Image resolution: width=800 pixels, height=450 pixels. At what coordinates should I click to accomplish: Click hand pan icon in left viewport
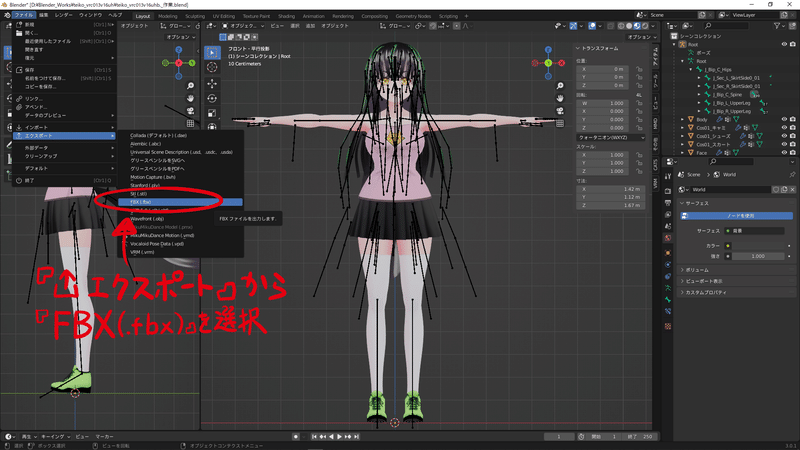click(190, 98)
